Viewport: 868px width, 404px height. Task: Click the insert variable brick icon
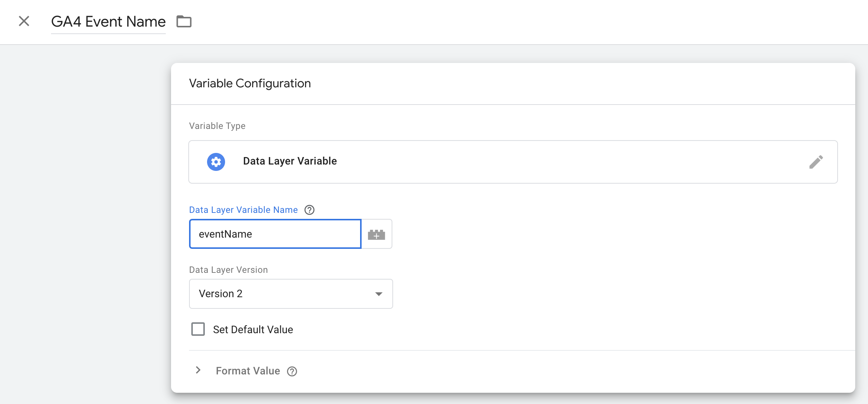[x=376, y=234]
